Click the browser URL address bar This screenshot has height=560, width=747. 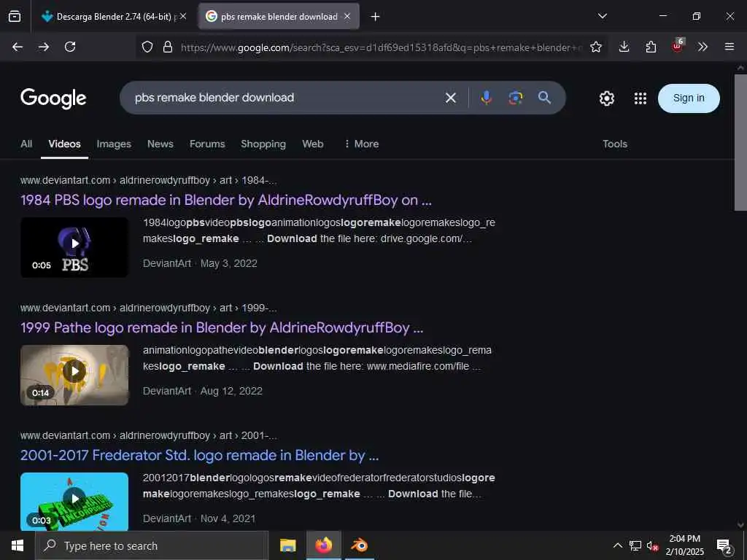tap(381, 47)
